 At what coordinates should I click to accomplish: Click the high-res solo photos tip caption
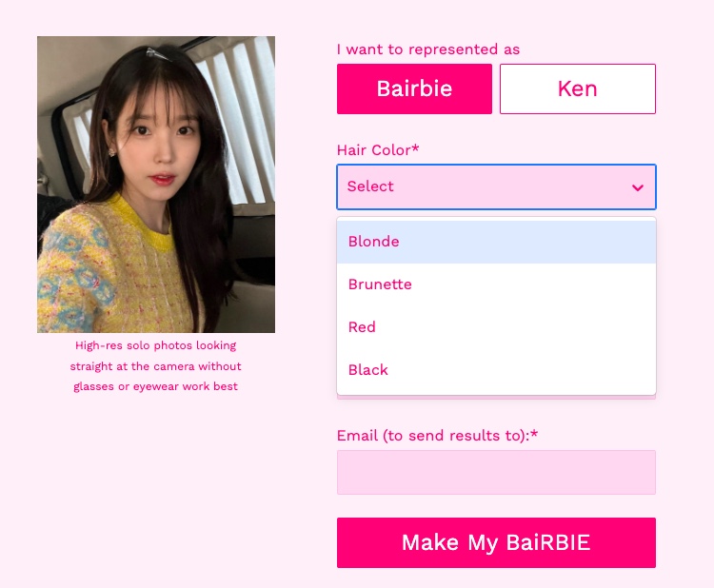(x=156, y=366)
